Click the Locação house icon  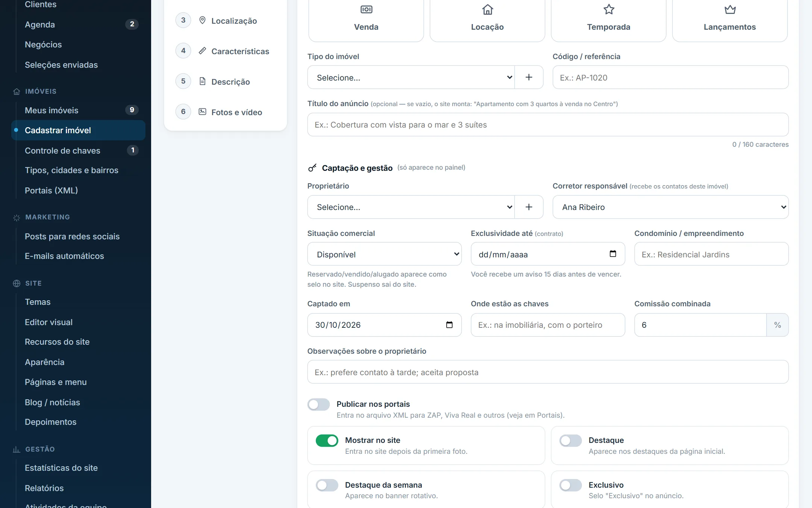(x=488, y=9)
